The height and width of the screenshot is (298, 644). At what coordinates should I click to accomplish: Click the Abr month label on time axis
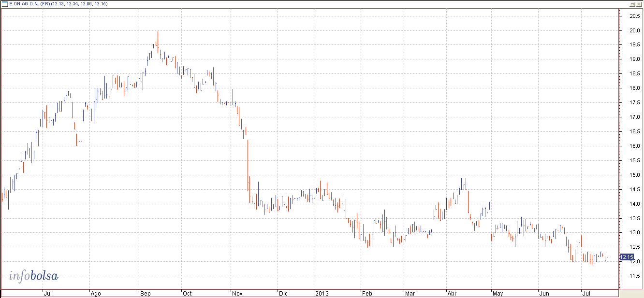point(453,293)
